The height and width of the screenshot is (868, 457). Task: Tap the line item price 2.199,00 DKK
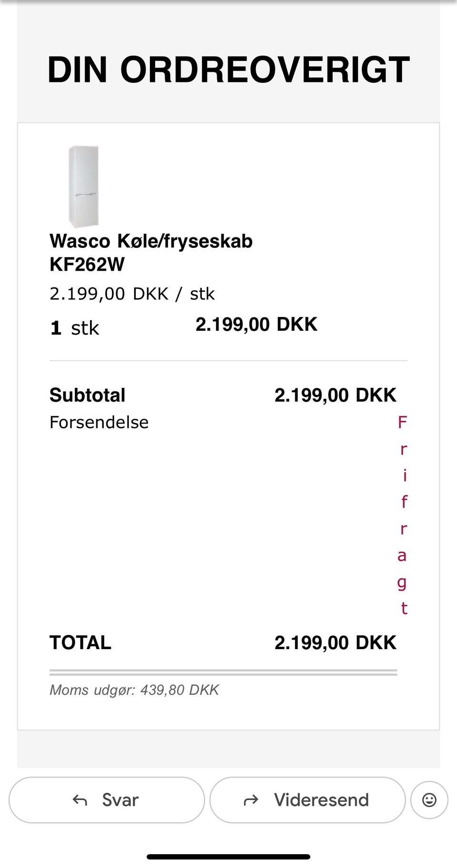[x=256, y=325]
